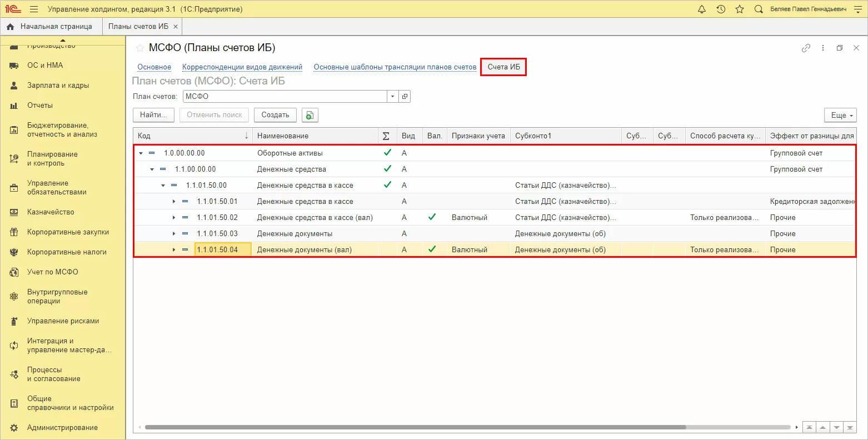Collapse the 1.1.00.00.00 tree node
Screen dimensions: 868x440
tap(152, 169)
